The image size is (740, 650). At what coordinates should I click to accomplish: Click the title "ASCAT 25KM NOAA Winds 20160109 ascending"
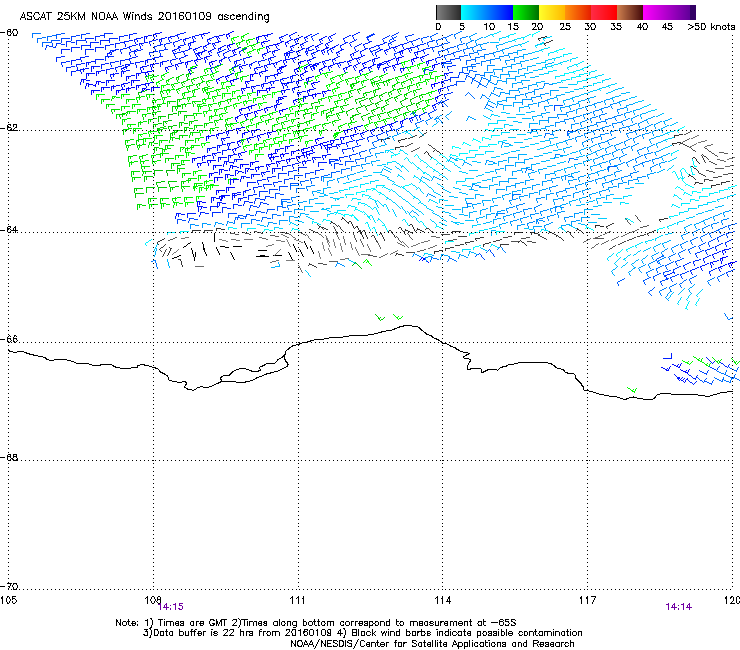144,17
